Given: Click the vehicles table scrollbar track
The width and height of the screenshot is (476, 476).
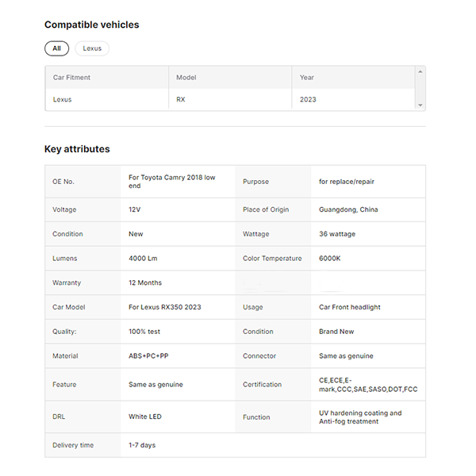Looking at the screenshot, I should [x=420, y=89].
